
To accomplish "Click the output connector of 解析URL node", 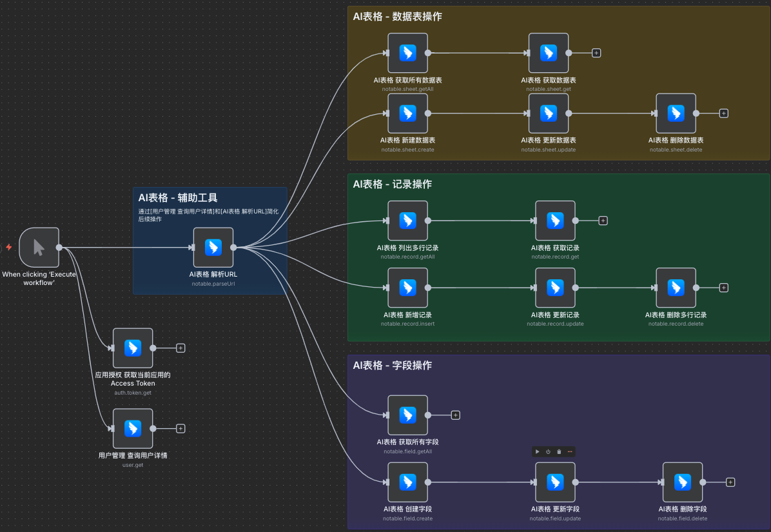I will click(233, 248).
